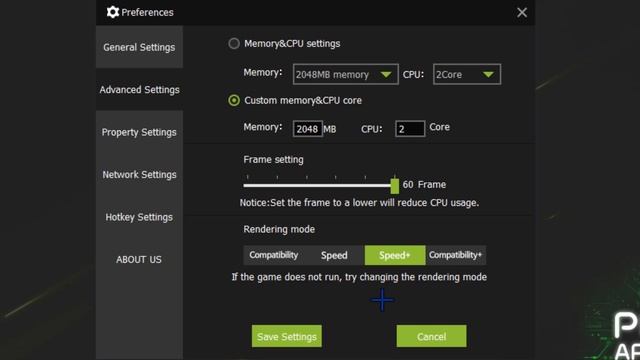640x360 pixels.
Task: Close the Preferences dialog
Action: pos(522,13)
